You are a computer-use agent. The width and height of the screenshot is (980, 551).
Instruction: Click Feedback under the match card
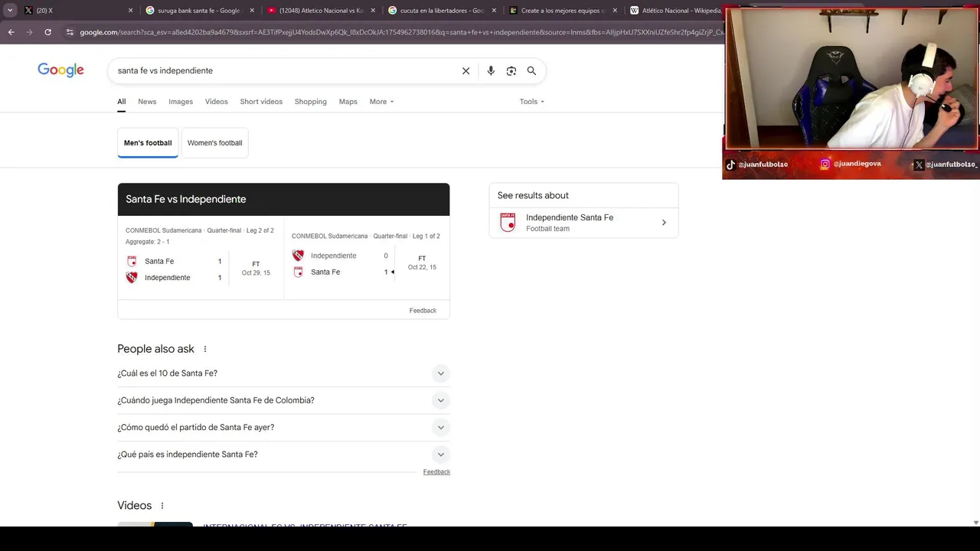pyautogui.click(x=423, y=311)
